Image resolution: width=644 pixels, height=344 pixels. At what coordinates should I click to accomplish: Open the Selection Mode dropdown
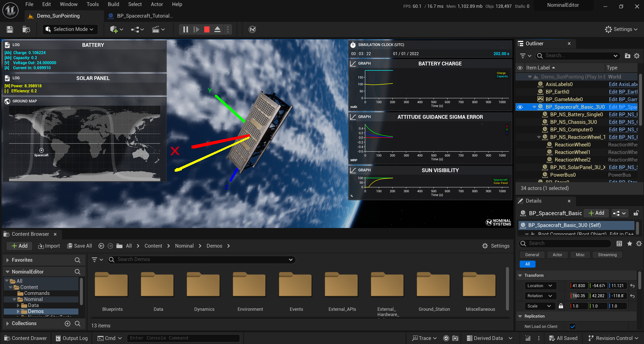point(70,29)
